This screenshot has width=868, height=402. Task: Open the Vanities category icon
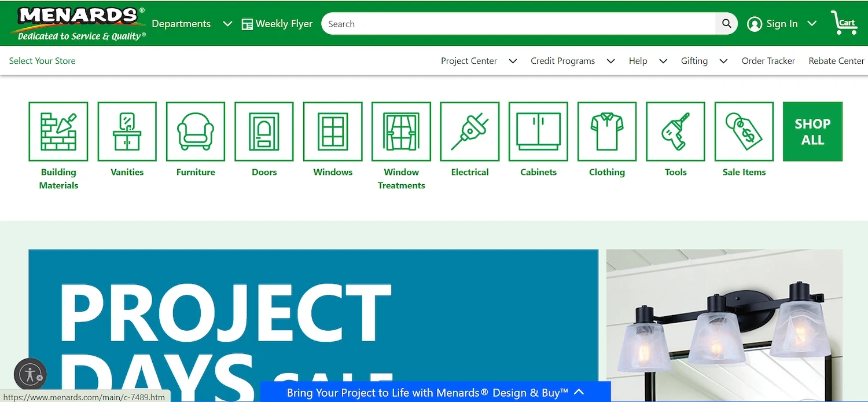pyautogui.click(x=127, y=131)
